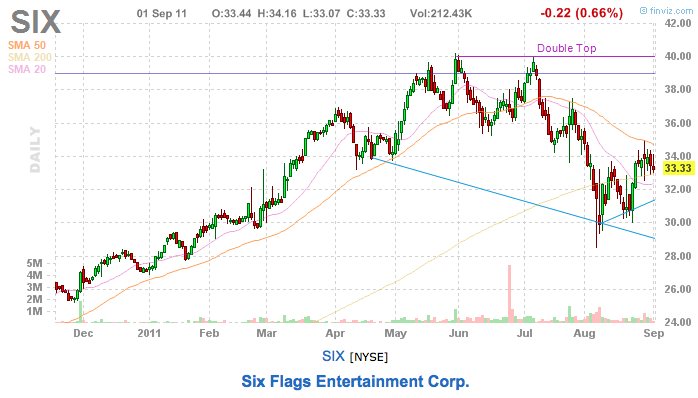Click the DAILY timeframe label
The image size is (698, 398).
(x=35, y=150)
